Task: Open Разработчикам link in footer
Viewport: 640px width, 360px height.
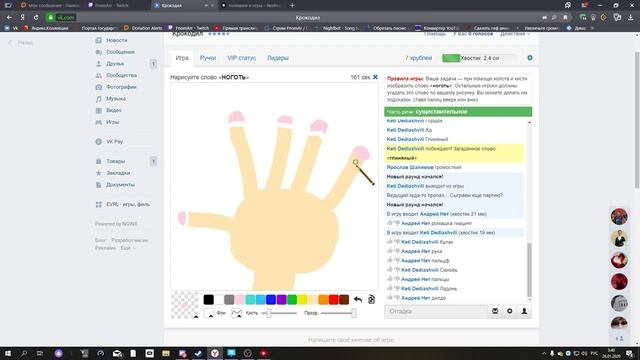Action: pos(130,240)
